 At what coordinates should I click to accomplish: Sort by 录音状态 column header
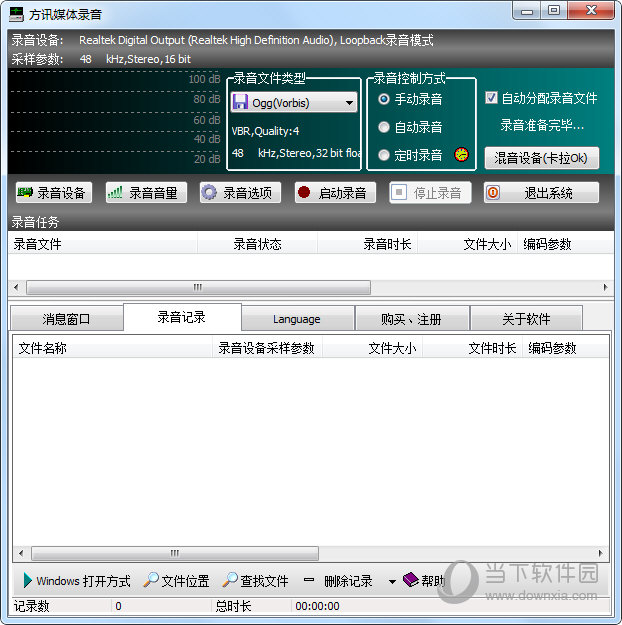[x=258, y=244]
